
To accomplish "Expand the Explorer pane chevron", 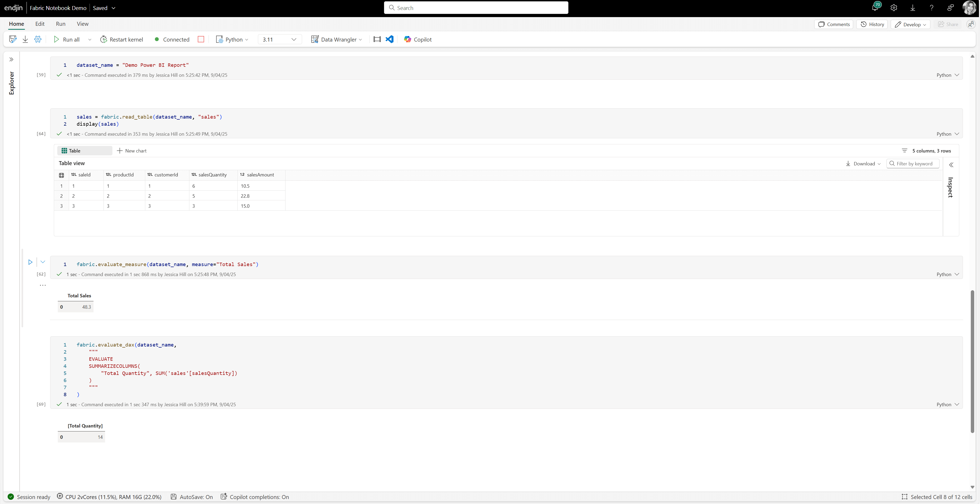I will coord(11,59).
